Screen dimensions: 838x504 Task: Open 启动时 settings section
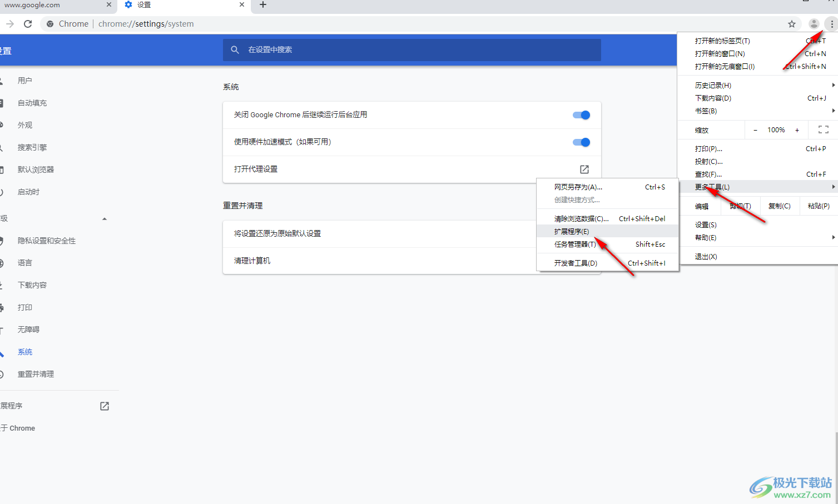[28, 192]
